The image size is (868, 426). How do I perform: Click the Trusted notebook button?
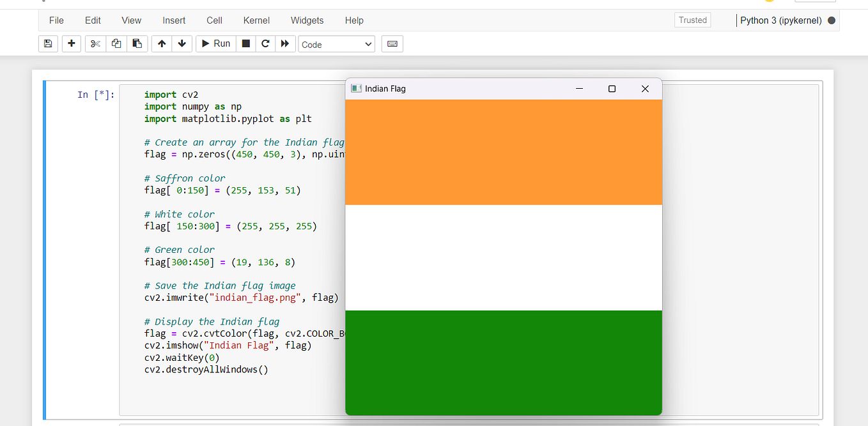tap(692, 20)
